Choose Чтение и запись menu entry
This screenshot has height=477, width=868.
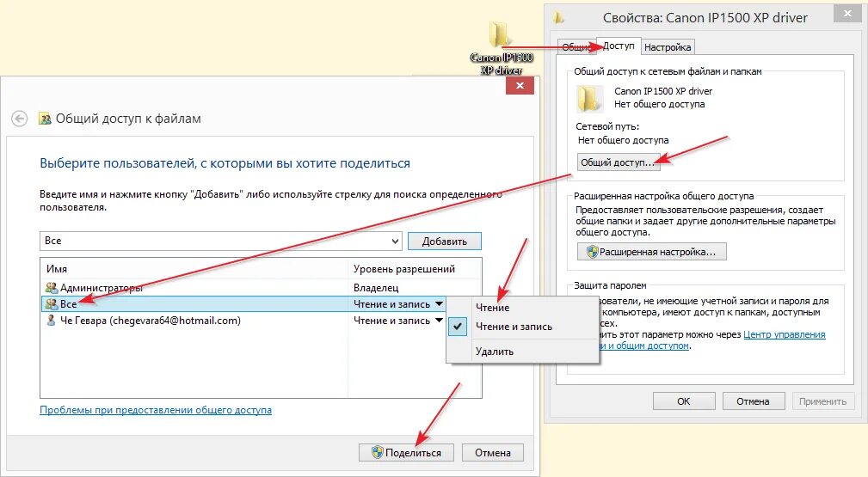(x=514, y=327)
